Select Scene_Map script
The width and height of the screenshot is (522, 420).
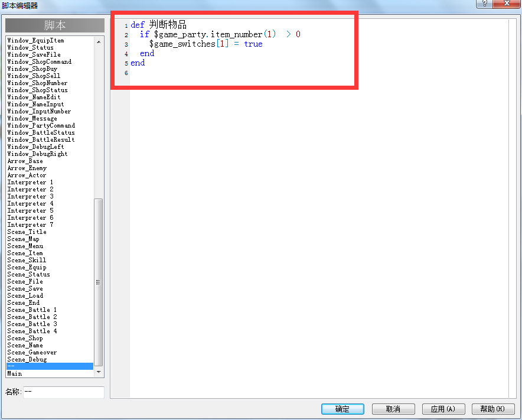[23, 239]
